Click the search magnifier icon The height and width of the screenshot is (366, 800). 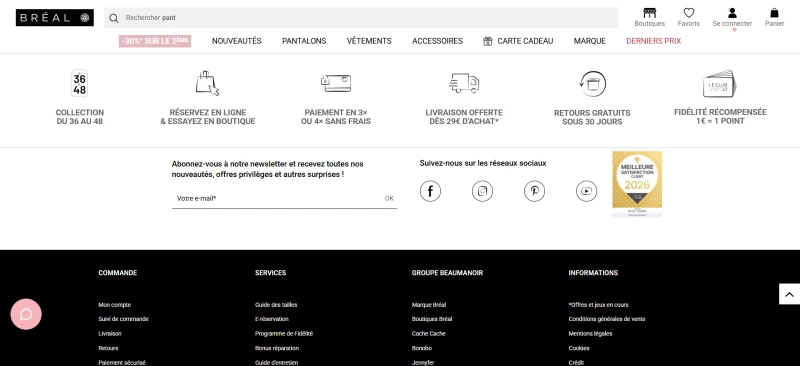114,18
